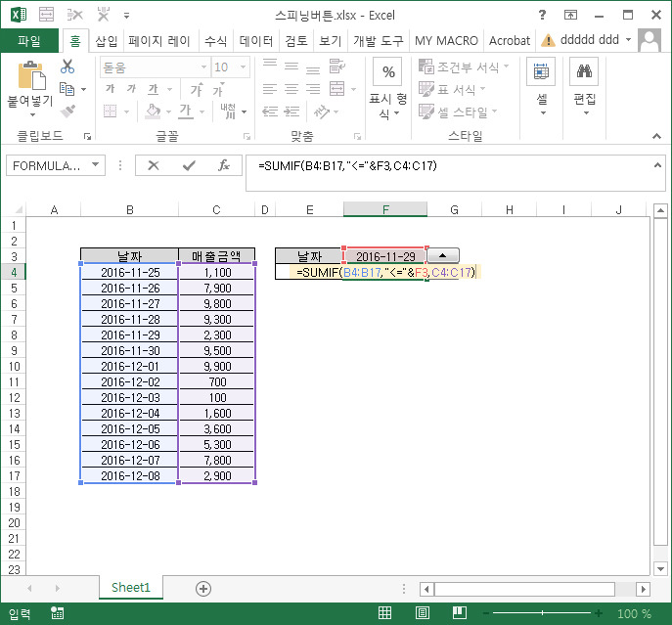Click the Paste (붙여넣기) clipboard icon

click(31, 76)
